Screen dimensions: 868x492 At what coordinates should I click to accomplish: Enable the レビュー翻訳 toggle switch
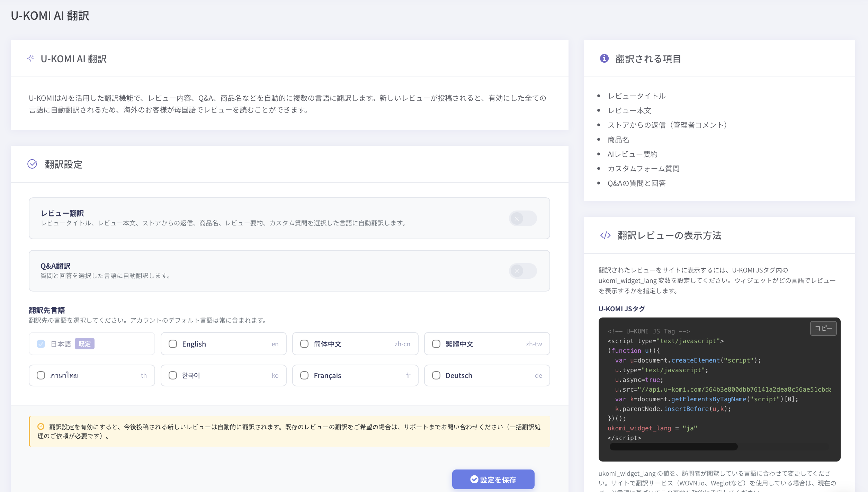[522, 218]
